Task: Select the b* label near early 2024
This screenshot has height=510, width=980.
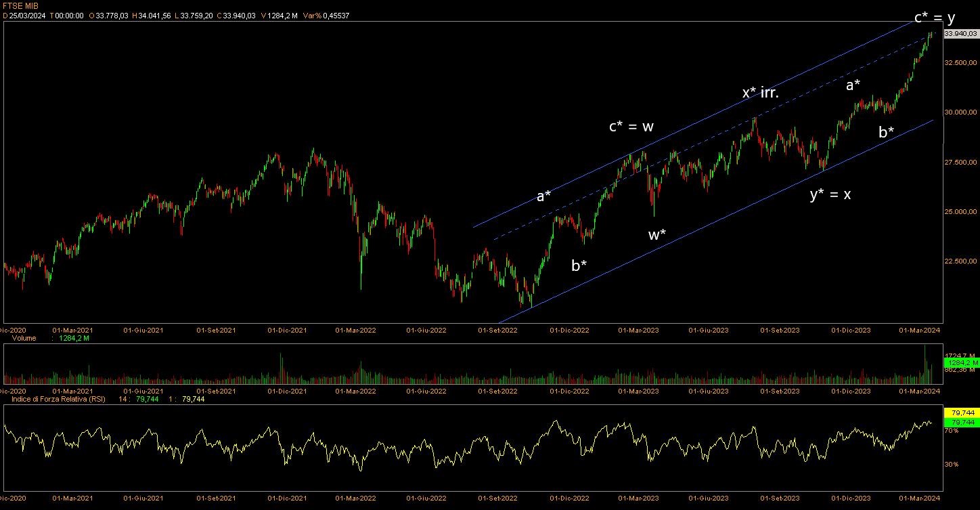Action: (886, 133)
